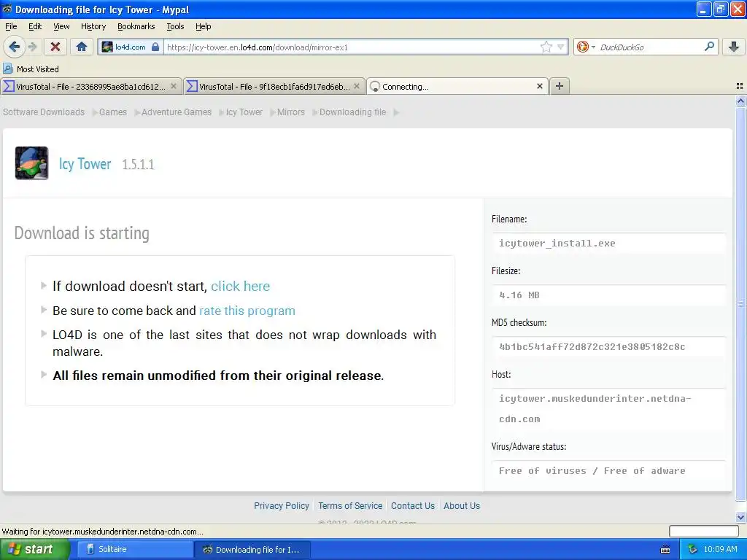The width and height of the screenshot is (747, 560).
Task: Close the Connecting tab
Action: click(539, 86)
